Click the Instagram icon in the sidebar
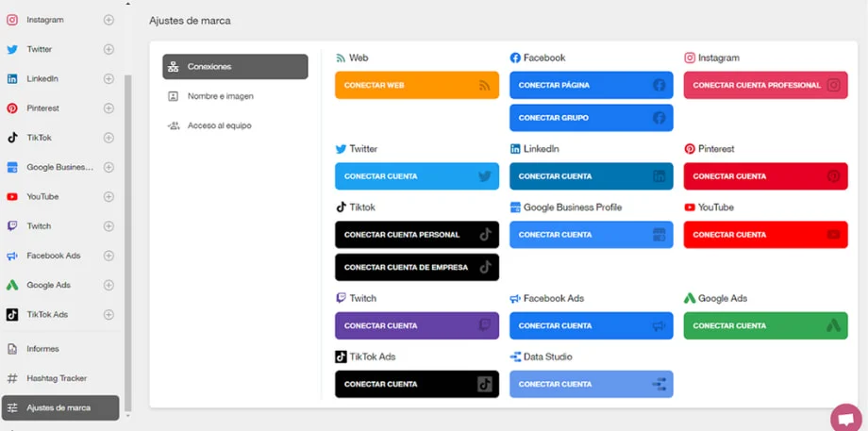Viewport: 868px width, 431px height. tap(12, 20)
